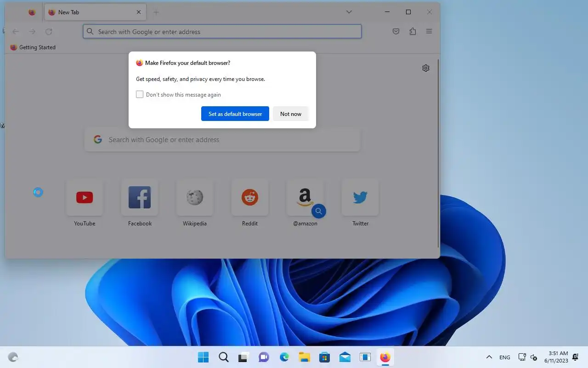Select the pinned Firefox tab
The image size is (588, 368).
click(32, 12)
